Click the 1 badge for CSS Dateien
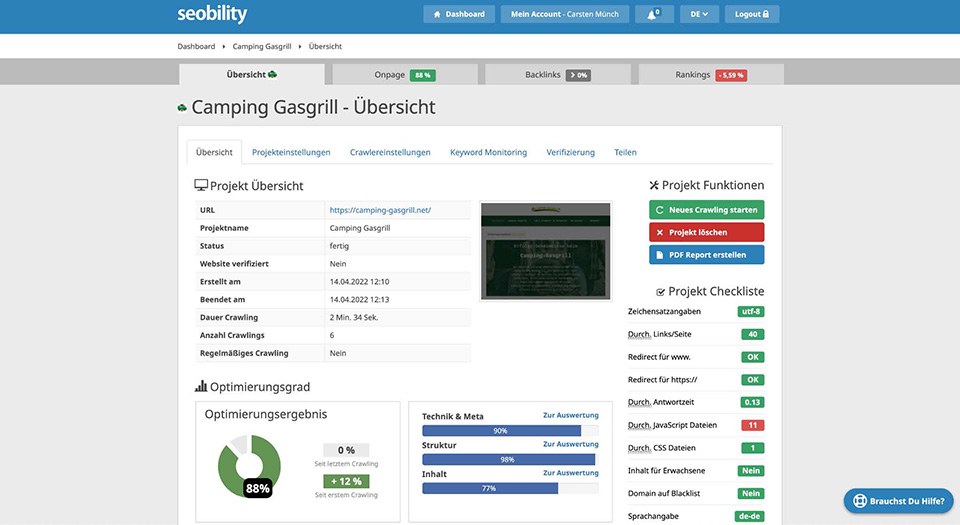Viewport: 960px width, 525px height. (752, 448)
